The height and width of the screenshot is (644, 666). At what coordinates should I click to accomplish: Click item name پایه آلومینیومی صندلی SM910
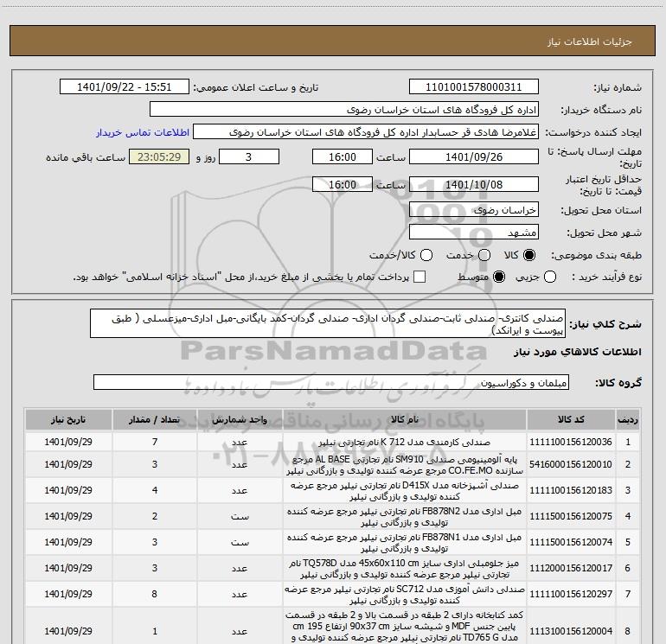coord(405,465)
